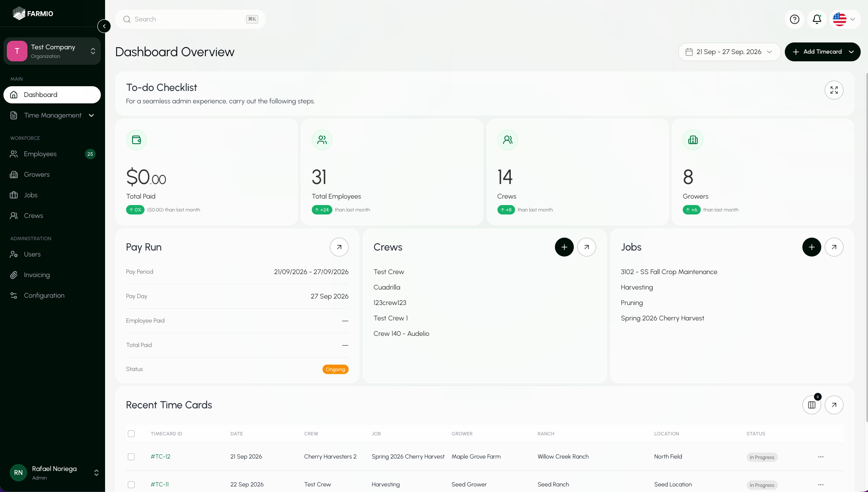Open row actions menu for #TC-12
Screen dimensions: 868x492
click(821, 457)
